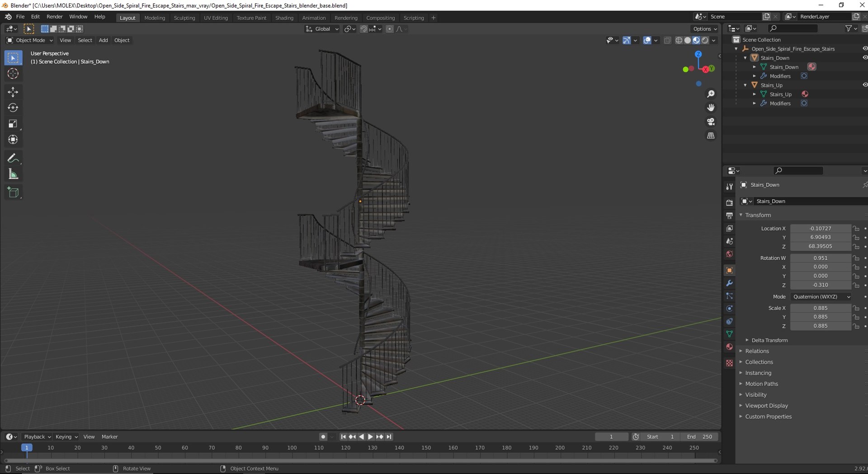Image resolution: width=868 pixels, height=474 pixels.
Task: Open the Keying popover
Action: [66, 437]
